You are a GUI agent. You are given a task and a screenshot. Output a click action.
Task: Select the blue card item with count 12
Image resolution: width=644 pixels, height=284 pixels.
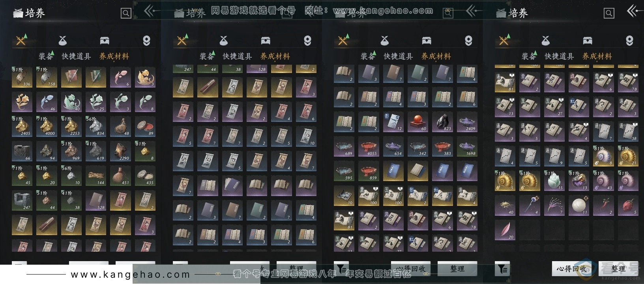point(393,121)
